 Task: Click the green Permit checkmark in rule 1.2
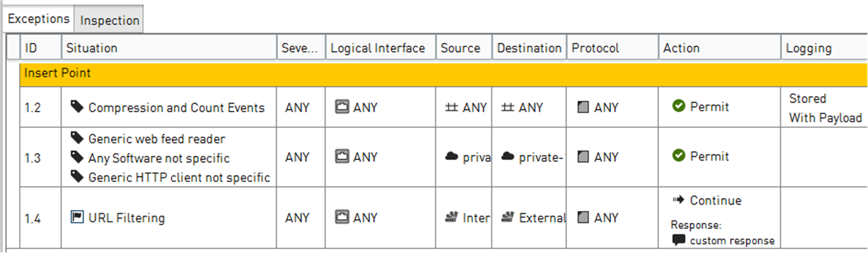(679, 106)
